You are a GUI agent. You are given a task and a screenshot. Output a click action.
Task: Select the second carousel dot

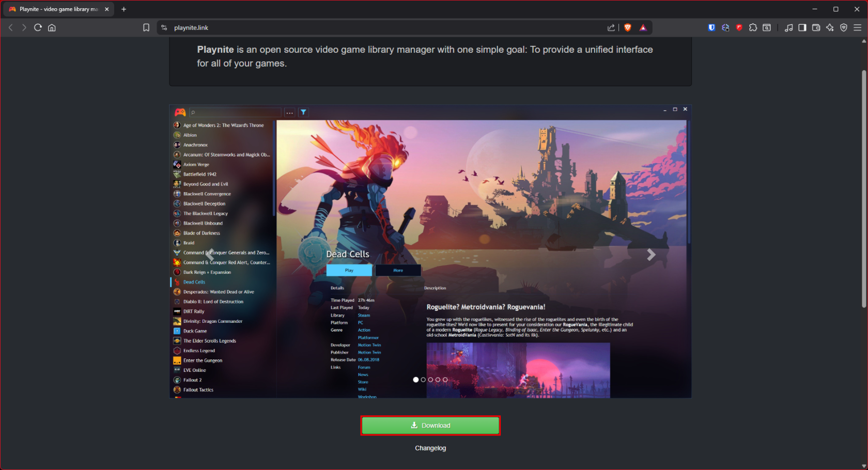point(423,379)
